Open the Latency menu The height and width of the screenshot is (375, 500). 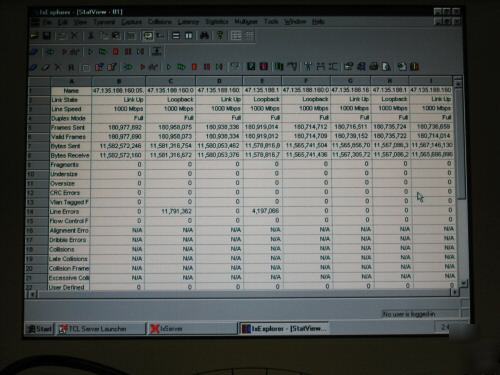tap(188, 22)
